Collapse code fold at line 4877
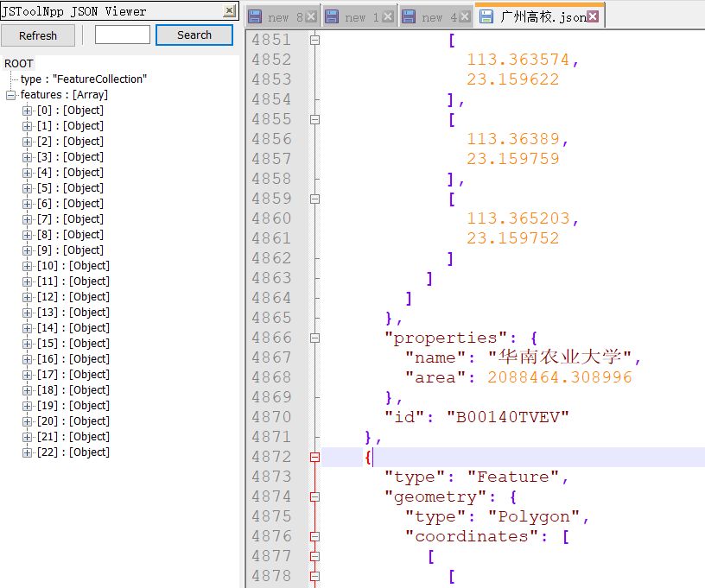This screenshot has height=588, width=705. coord(314,557)
